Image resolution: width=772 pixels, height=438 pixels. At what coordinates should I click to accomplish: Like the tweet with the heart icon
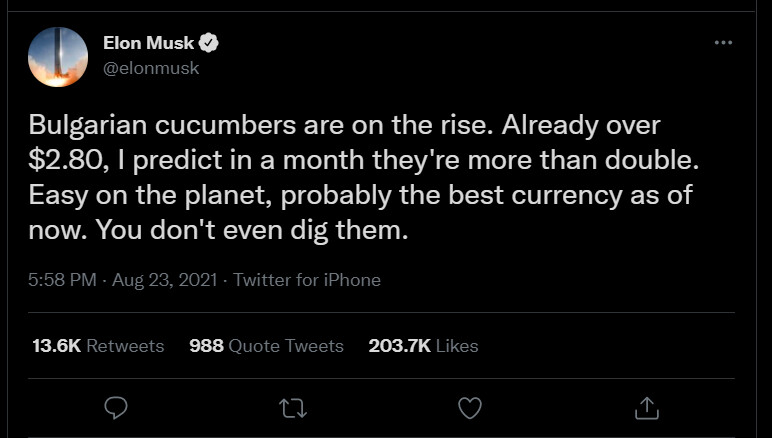469,406
